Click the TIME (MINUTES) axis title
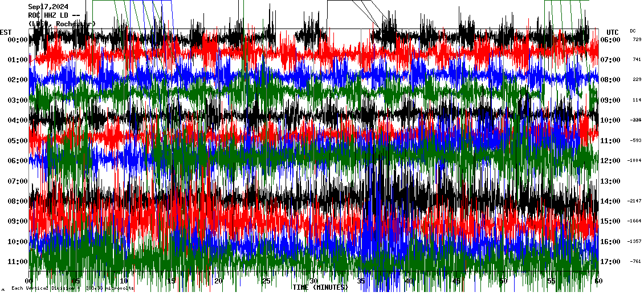Image resolution: width=644 pixels, height=296 pixels. coord(320,287)
